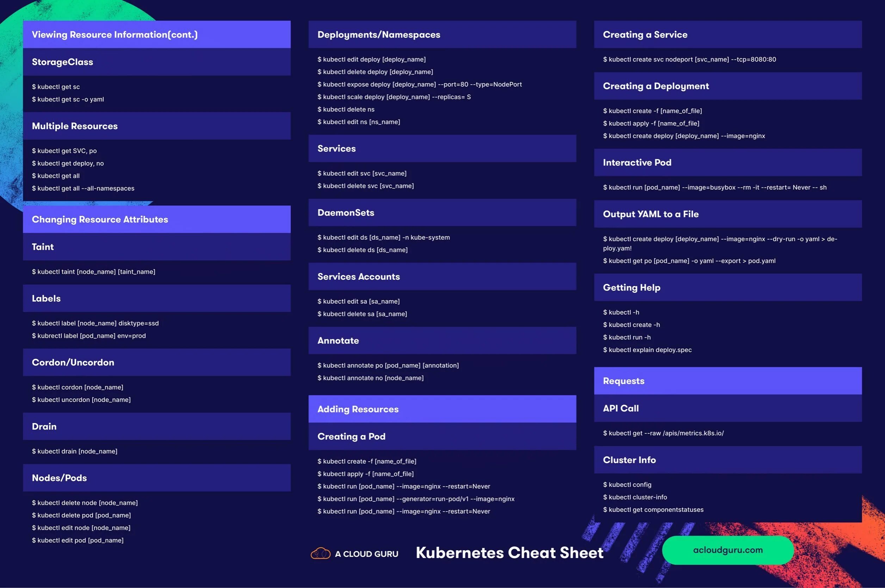This screenshot has height=588, width=885.
Task: Click the kubectl get all --all-namespaces command
Action: point(83,188)
